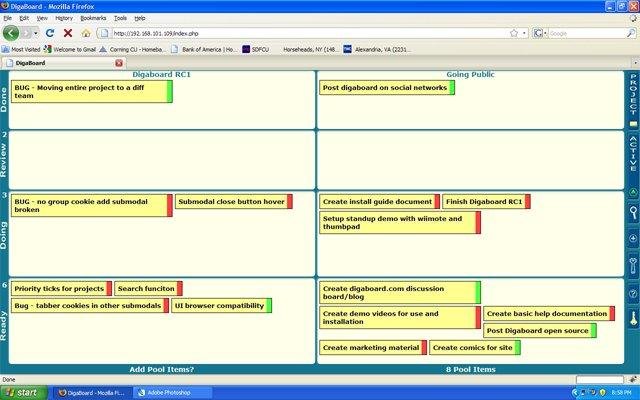Select 'Create comics for site' card

tap(475, 348)
